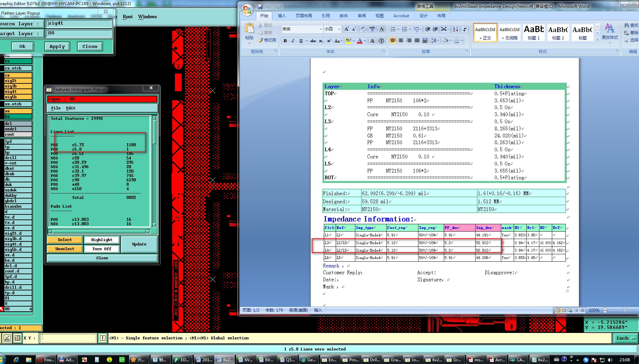Click Find (查找) in Word editing group
Screen dimensions: 639x364
click(x=631, y=25)
